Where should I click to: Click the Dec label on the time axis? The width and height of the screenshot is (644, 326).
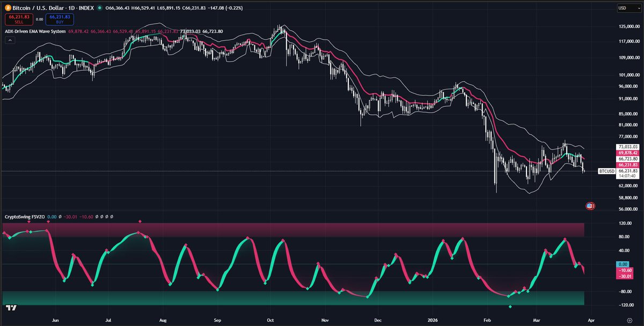click(377, 319)
